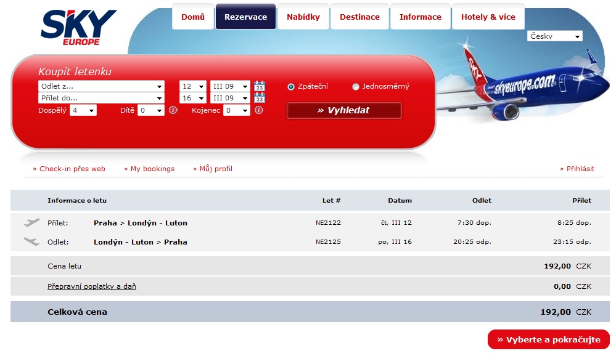Click the arrival plane icon beside Přílet
The image size is (616, 364).
(31, 222)
